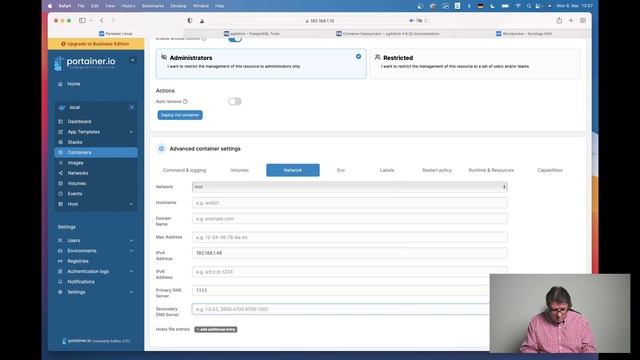The image size is (640, 360).
Task: Click the Safari share icon
Action: 559,20
